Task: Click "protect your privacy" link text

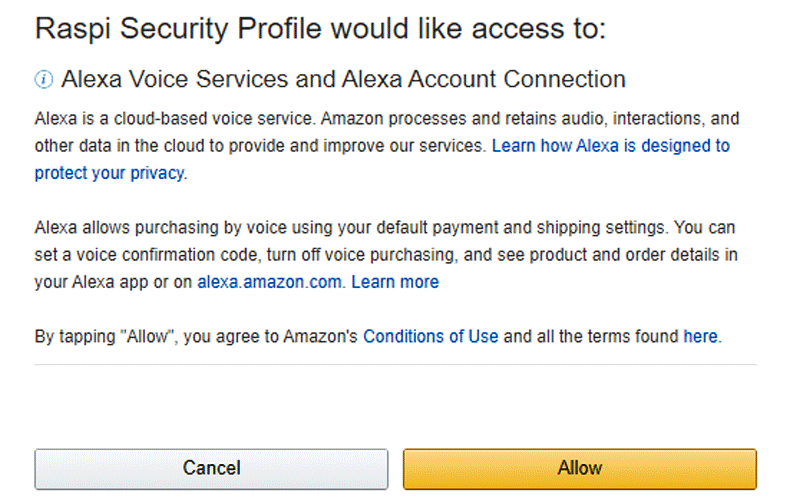Action: point(110,173)
